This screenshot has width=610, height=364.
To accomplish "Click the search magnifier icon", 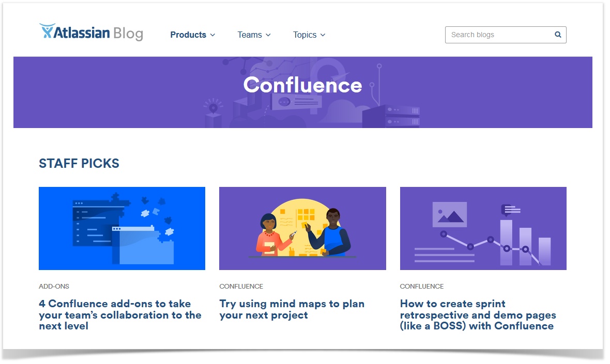I will pyautogui.click(x=557, y=35).
